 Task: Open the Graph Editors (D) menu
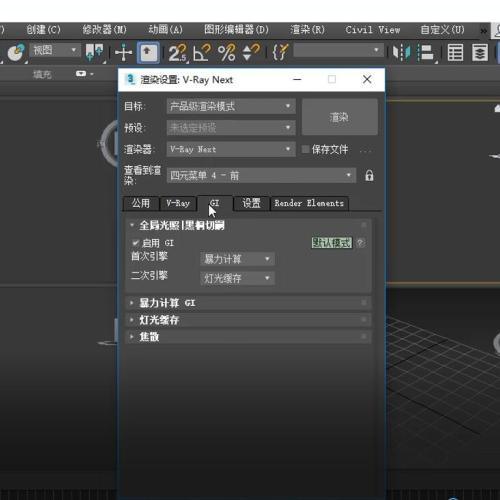click(x=236, y=30)
